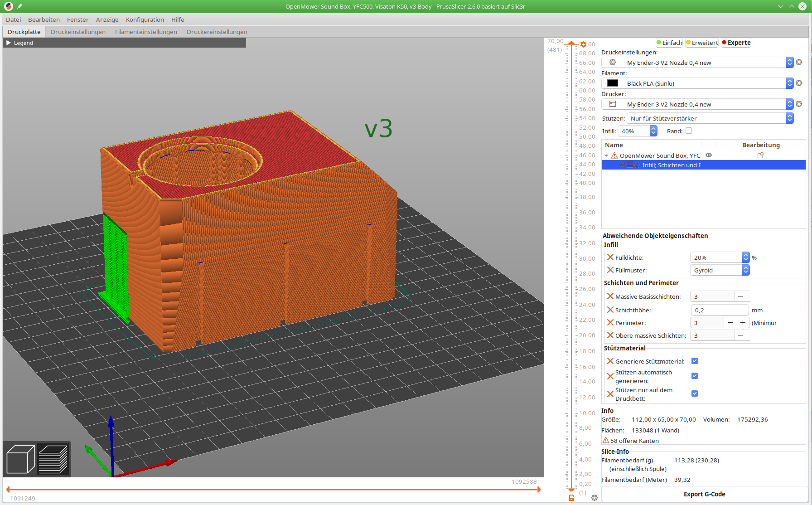Image resolution: width=812 pixels, height=505 pixels.
Task: Click the top handle of vertical layer slider
Action: coord(571,43)
